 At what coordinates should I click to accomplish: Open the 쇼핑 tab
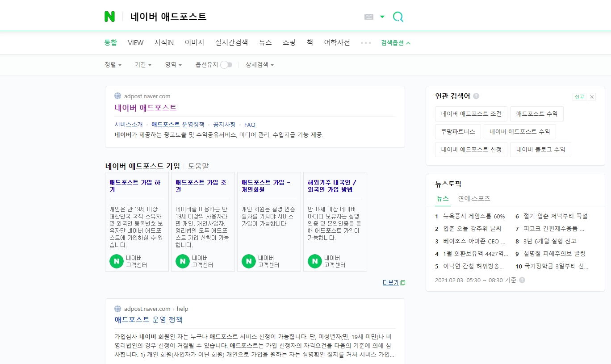(x=289, y=42)
